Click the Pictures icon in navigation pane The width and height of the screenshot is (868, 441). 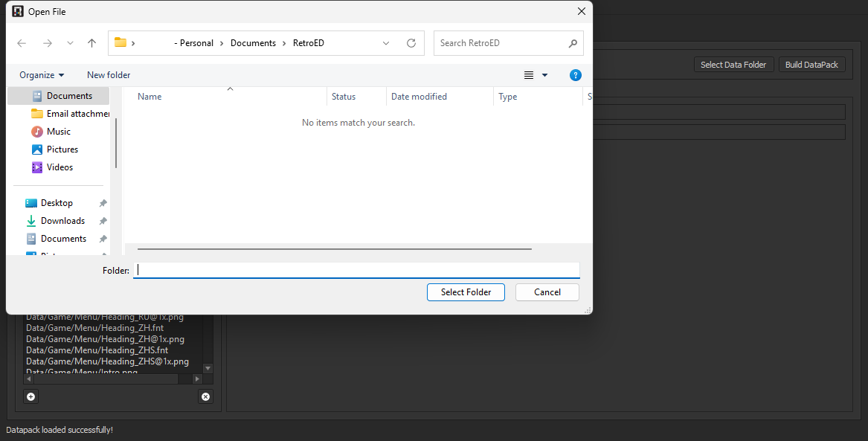pyautogui.click(x=37, y=149)
